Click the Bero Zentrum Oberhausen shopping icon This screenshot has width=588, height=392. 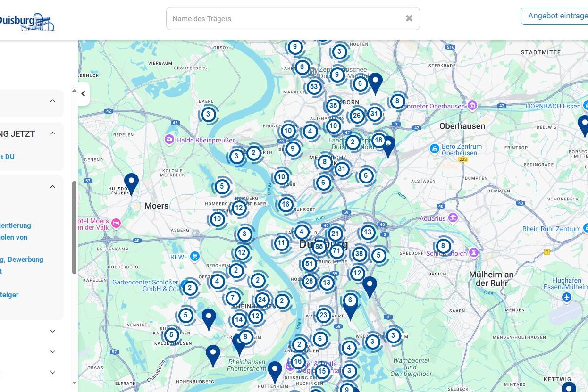(x=435, y=149)
